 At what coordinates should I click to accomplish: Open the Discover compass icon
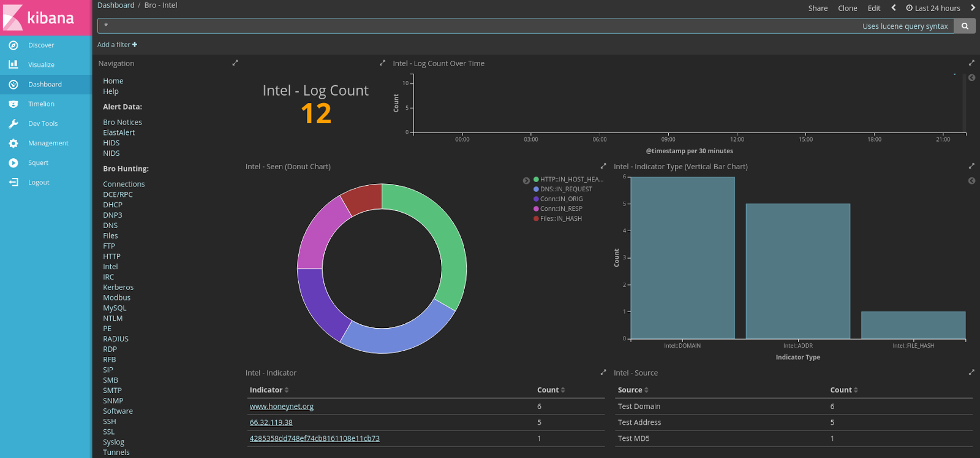[13, 45]
